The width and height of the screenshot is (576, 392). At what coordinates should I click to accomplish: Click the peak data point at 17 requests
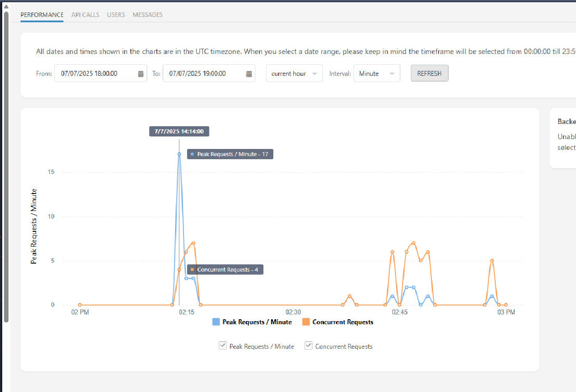pos(179,154)
